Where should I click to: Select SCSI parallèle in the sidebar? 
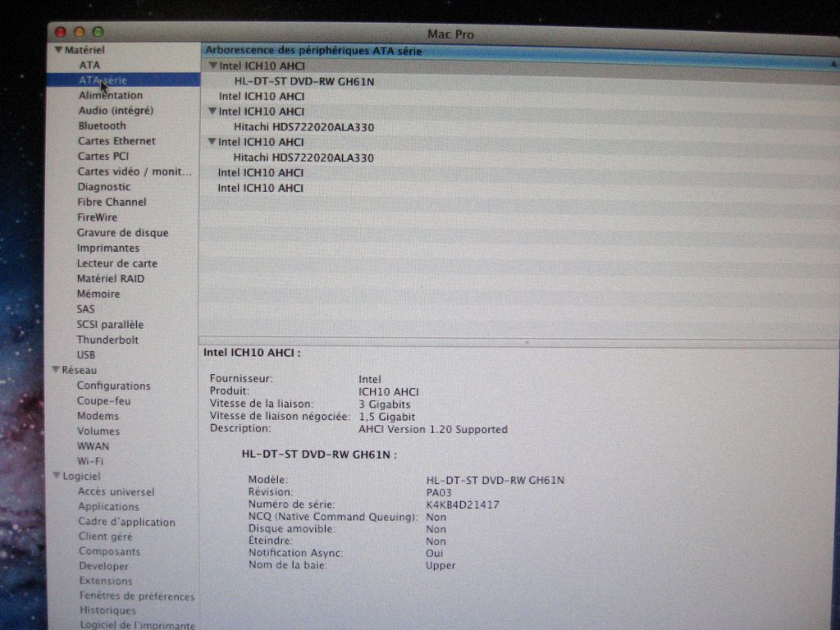coord(110,325)
